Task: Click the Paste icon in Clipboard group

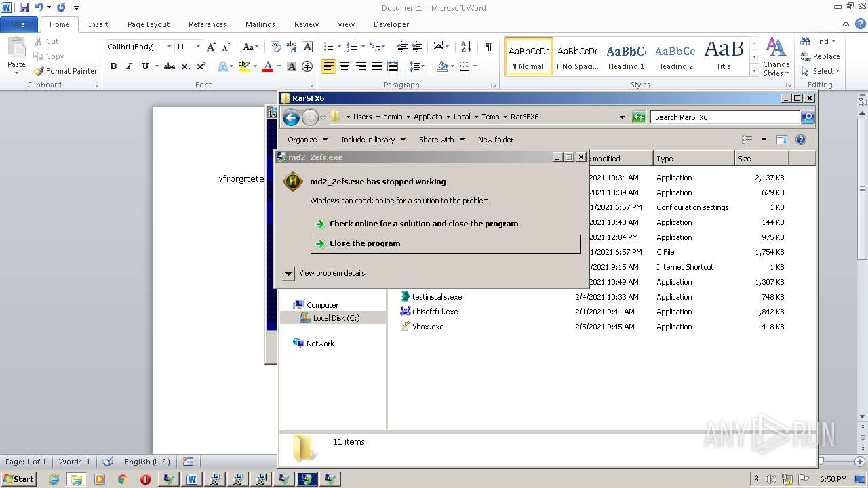Action: pos(16,47)
